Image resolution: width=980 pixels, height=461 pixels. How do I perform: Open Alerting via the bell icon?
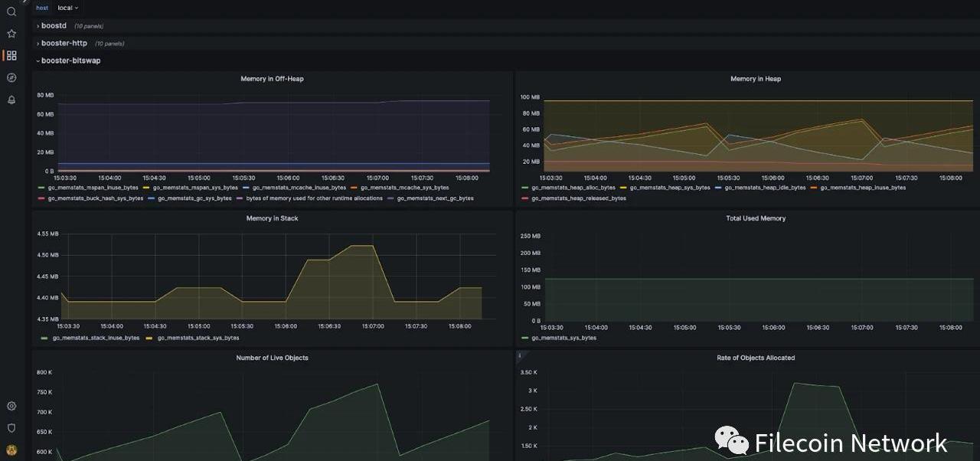click(11, 100)
